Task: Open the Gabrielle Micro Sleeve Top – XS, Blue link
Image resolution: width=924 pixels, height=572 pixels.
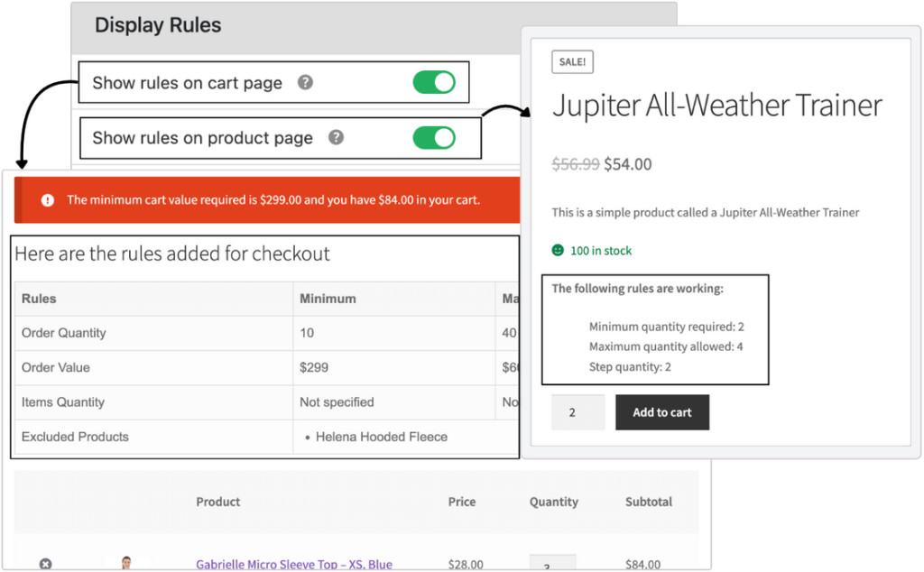Action: [294, 564]
